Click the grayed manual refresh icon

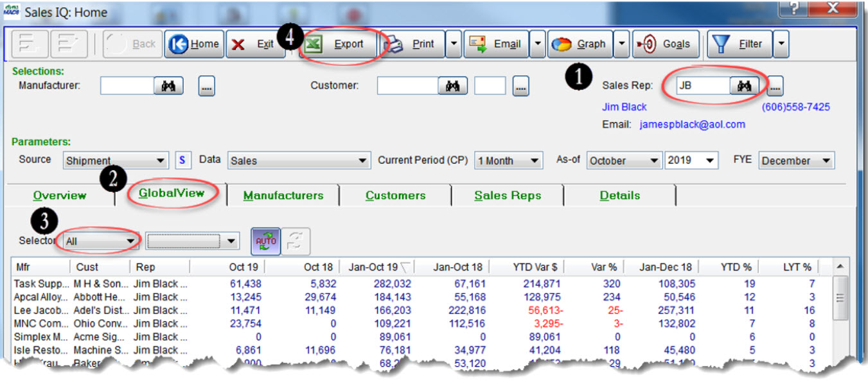(296, 241)
